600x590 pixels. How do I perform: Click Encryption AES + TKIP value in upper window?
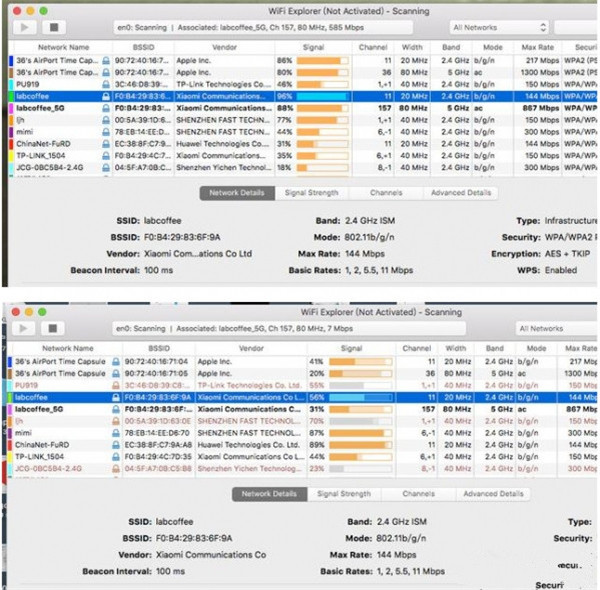pos(567,254)
